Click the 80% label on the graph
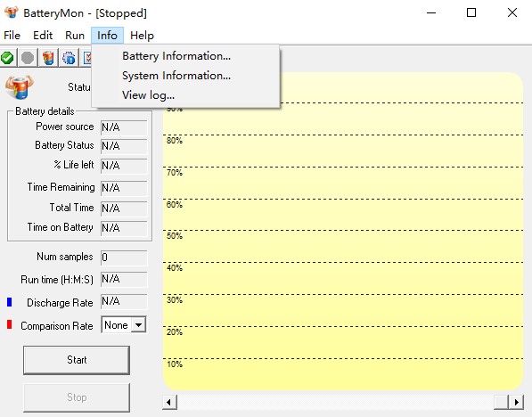 (175, 141)
